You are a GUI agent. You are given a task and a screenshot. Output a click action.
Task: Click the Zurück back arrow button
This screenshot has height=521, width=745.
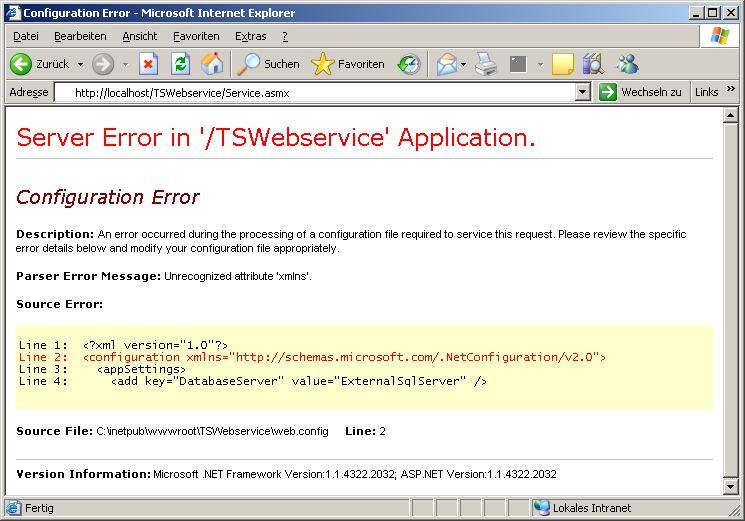pos(40,64)
